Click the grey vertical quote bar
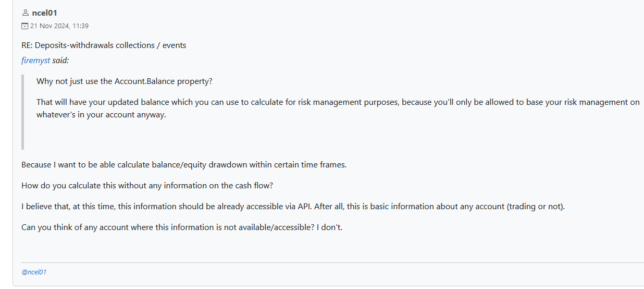Viewport: 644px width, 289px height. tap(22, 112)
